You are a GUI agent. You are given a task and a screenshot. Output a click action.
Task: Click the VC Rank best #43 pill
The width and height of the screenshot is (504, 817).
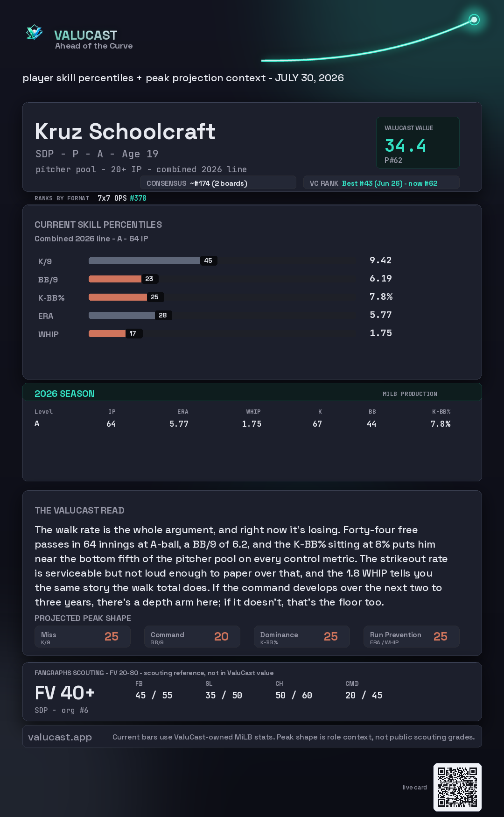pos(381,183)
